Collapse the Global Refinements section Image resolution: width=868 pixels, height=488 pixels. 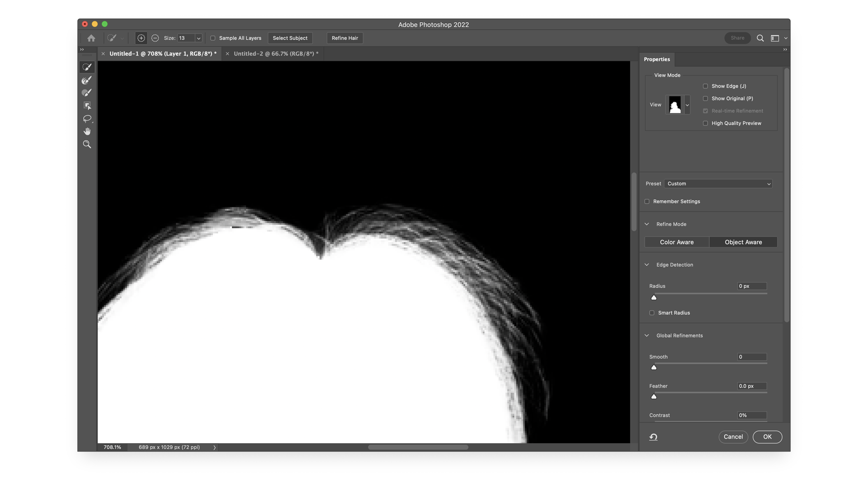[646, 335]
